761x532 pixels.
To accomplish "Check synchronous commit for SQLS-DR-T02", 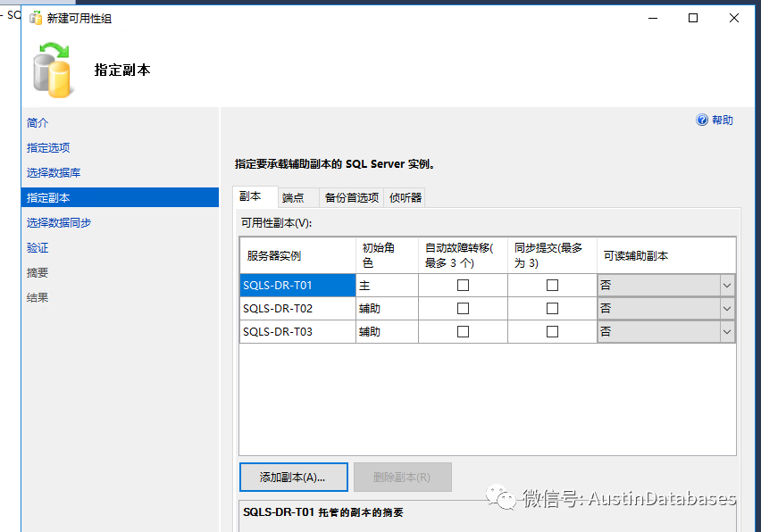I will tap(552, 309).
